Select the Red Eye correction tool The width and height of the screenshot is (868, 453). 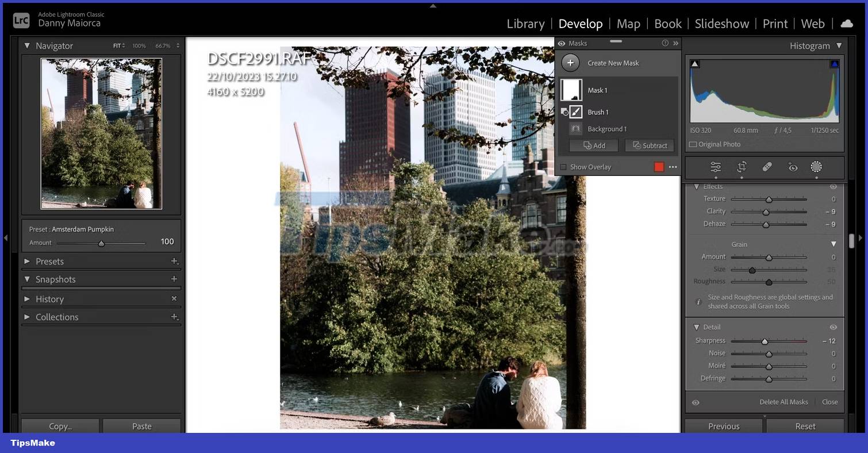(793, 167)
